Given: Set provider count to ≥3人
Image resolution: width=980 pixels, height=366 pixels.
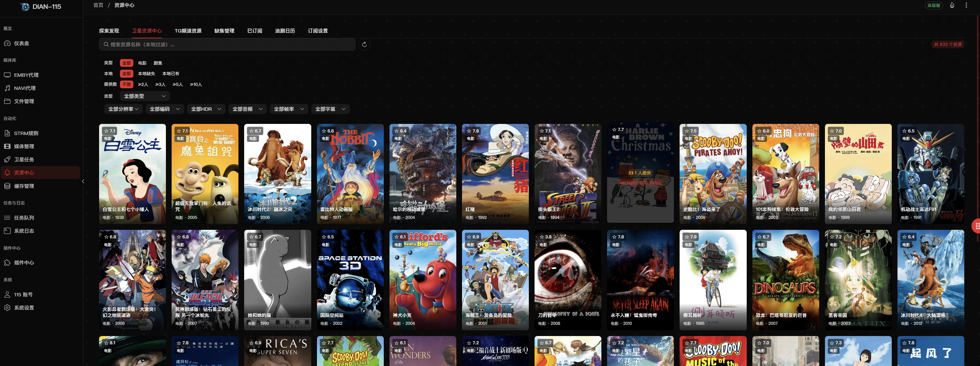Looking at the screenshot, I should point(160,85).
